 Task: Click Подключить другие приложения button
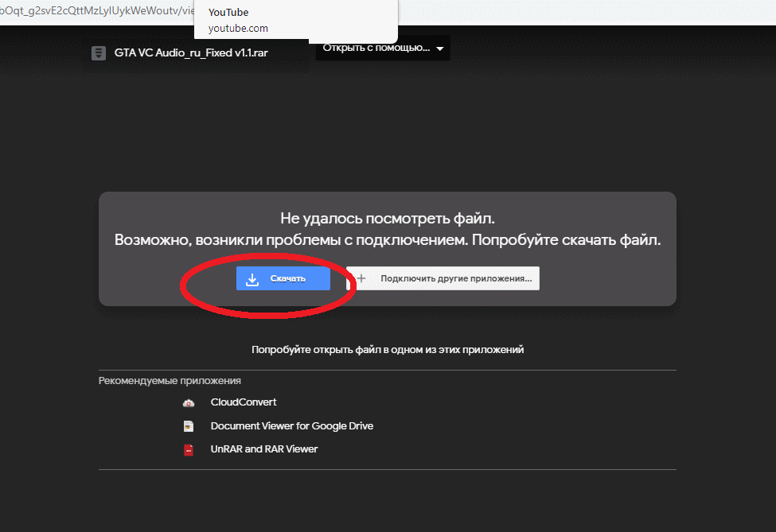point(443,278)
